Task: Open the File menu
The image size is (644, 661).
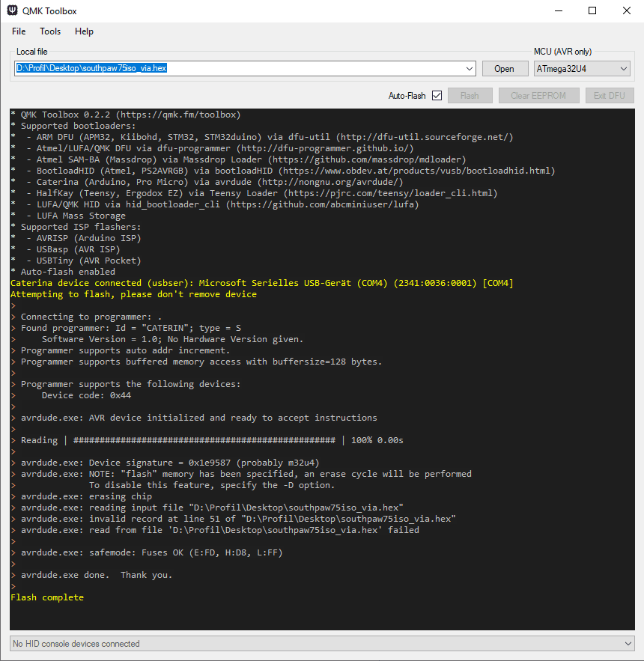Action: 19,31
